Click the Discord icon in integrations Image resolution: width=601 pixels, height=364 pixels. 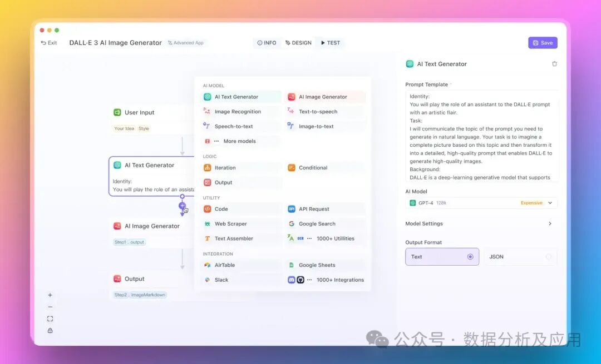point(291,280)
